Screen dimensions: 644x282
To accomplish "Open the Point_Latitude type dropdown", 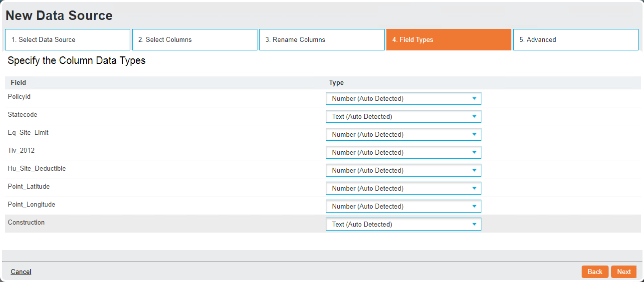I will click(x=403, y=188).
